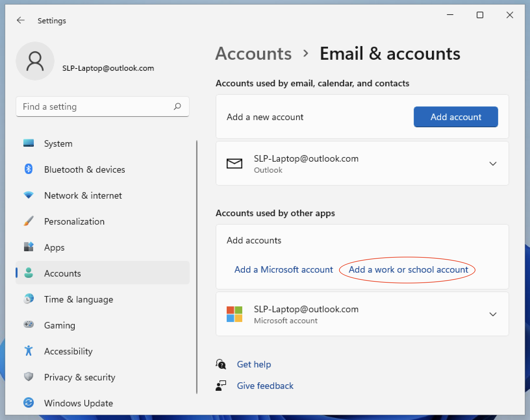
Task: Click the Network wifi icon
Action: click(x=29, y=195)
